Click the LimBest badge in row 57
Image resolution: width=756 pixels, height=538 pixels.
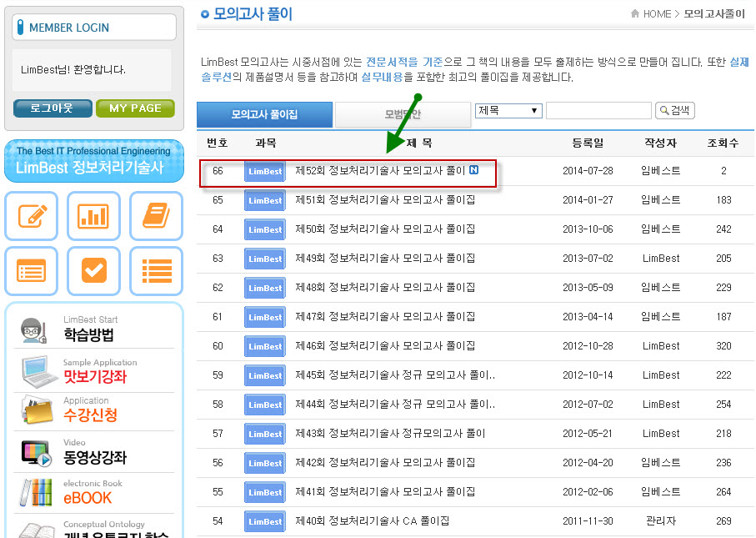pyautogui.click(x=265, y=434)
